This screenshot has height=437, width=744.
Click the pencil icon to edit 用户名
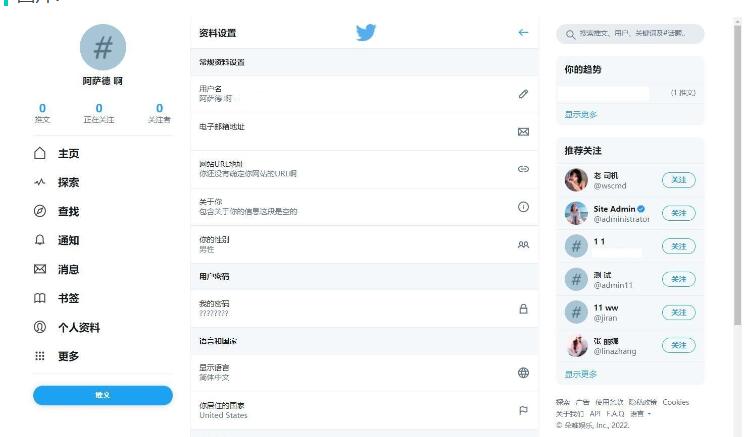(x=523, y=94)
